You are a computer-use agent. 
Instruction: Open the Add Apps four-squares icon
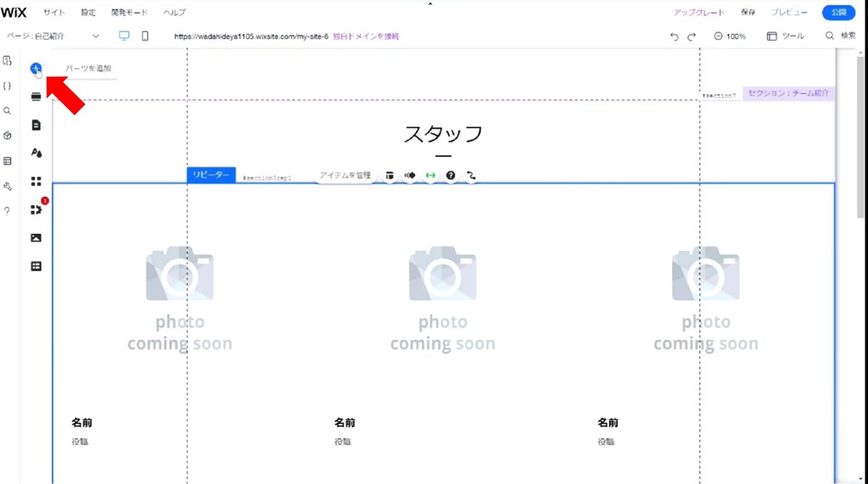tap(35, 182)
